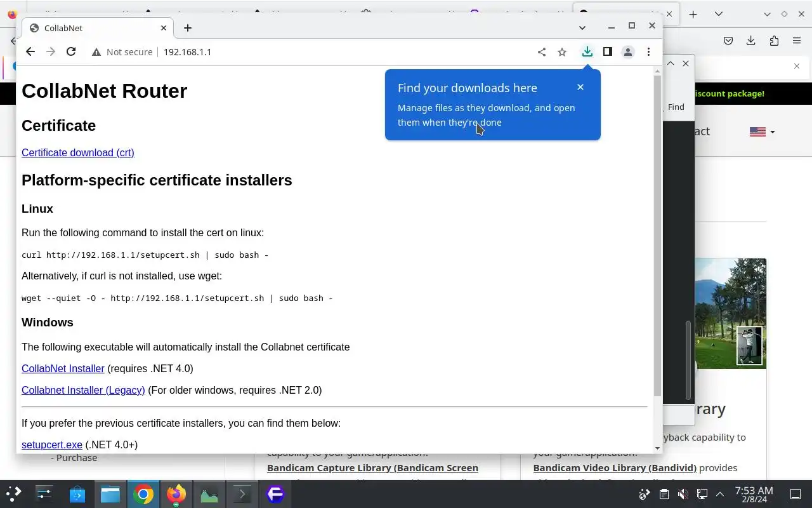This screenshot has height=508, width=812.
Task: Dismiss the Find your downloads popup
Action: (x=580, y=87)
